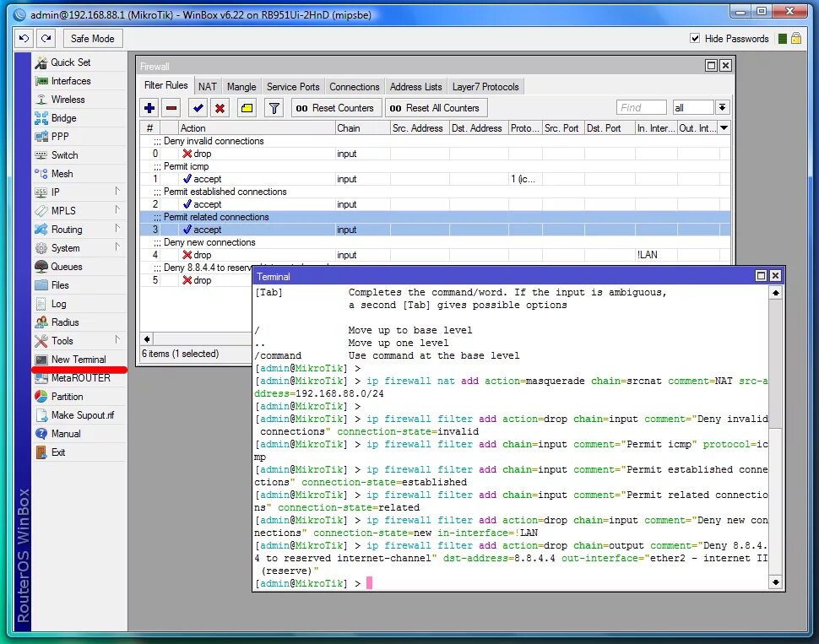Viewport: 819px width, 644px height.
Task: Click the Redo arrow icon in top toolbar
Action: (x=46, y=38)
